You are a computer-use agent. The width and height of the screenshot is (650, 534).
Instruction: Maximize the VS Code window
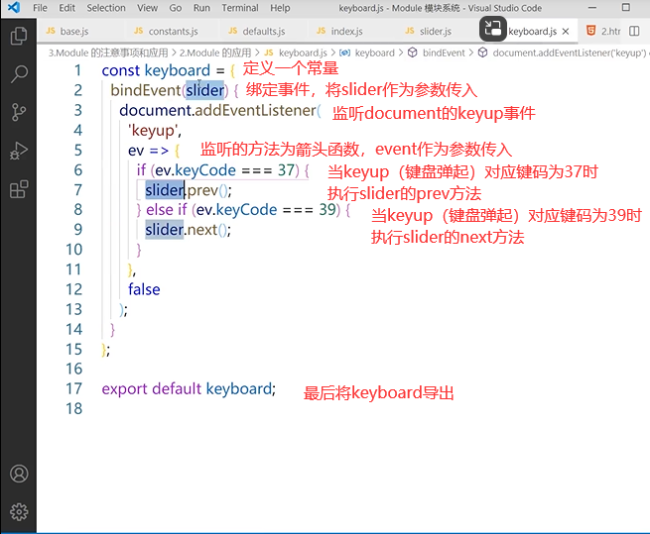626,7
